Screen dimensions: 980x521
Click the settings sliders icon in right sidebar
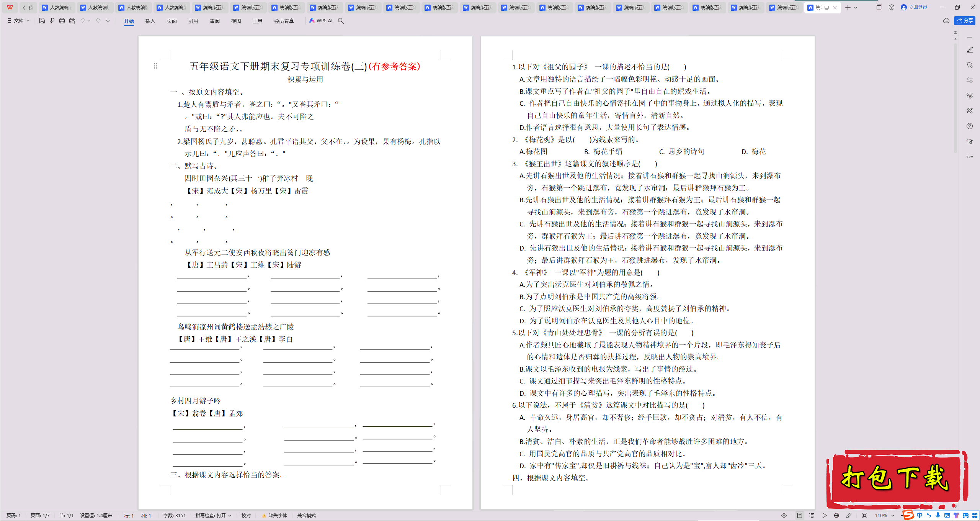point(970,80)
